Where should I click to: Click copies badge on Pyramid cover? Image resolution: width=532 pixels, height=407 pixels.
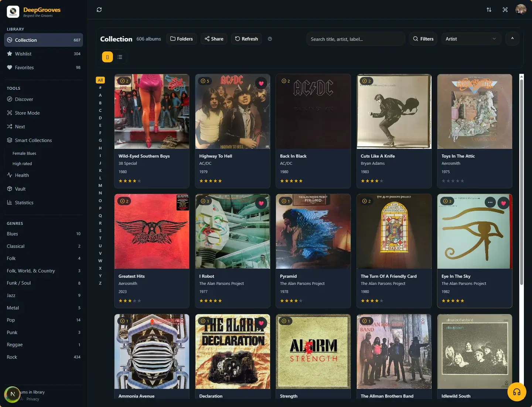click(286, 201)
